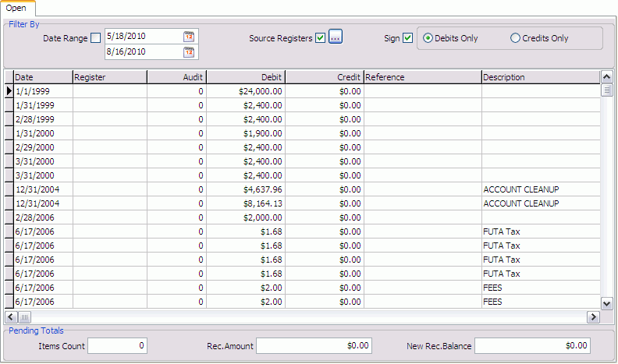
Task: Click the Debit column header
Action: (x=245, y=77)
